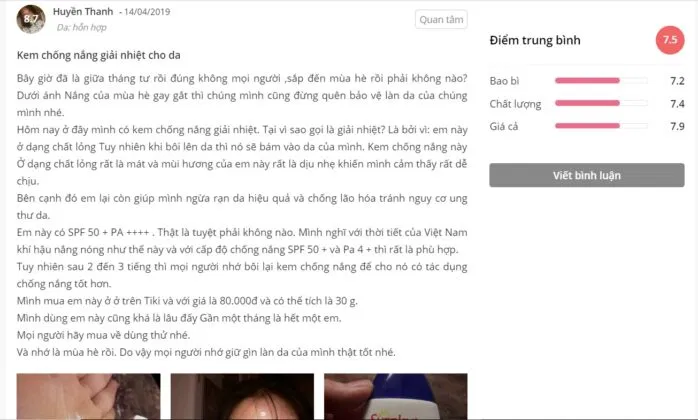This screenshot has width=698, height=420.
Task: Click the 7.5 average score badge
Action: (x=670, y=40)
